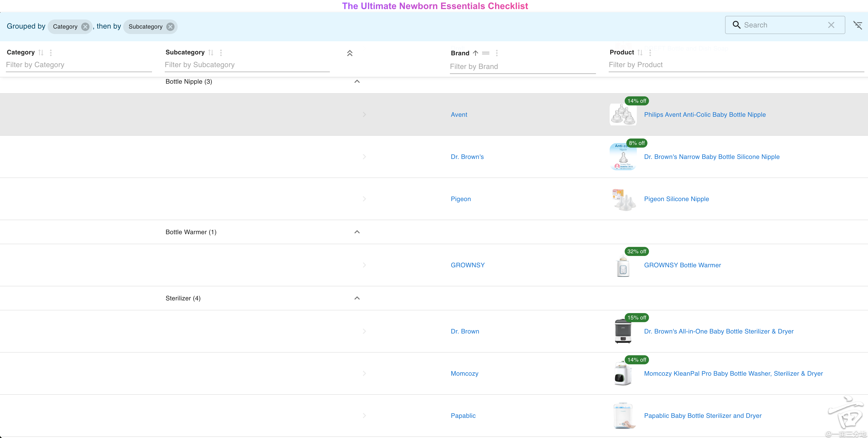Click Filter by Product field

coord(736,65)
